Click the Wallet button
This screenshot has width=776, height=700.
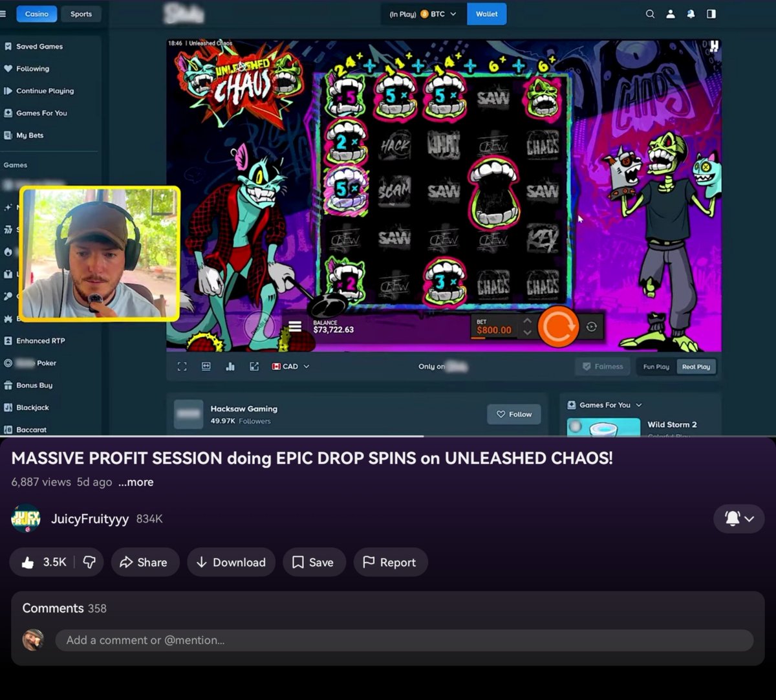tap(487, 14)
